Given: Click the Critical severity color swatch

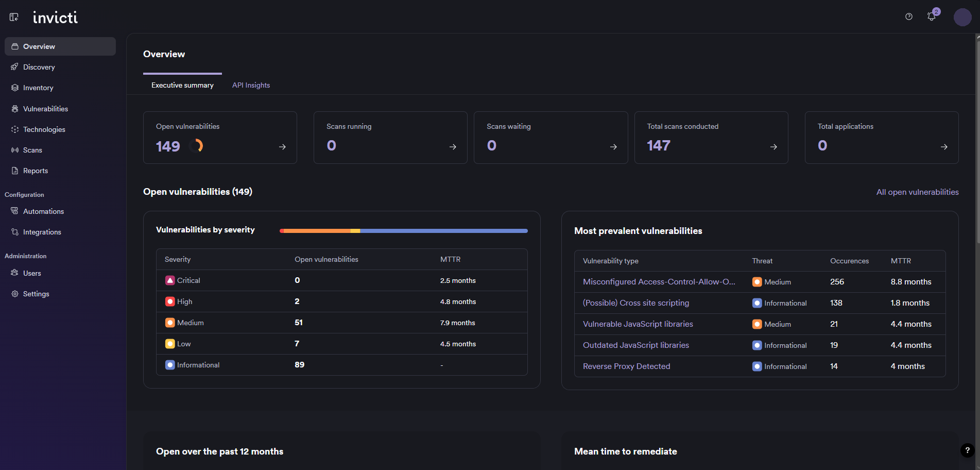Looking at the screenshot, I should [x=170, y=280].
